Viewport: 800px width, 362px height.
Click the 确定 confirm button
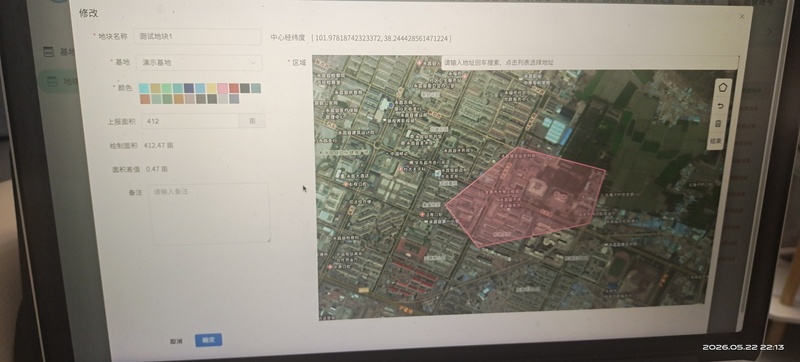coord(208,340)
